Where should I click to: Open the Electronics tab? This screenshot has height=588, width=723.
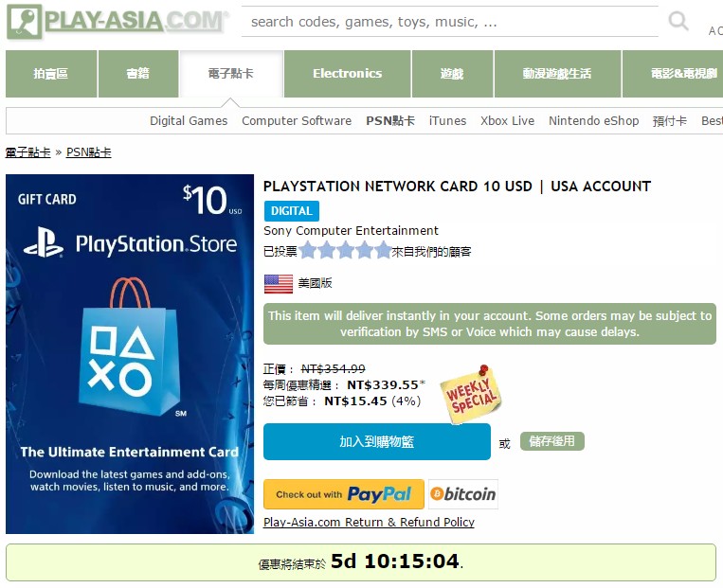tap(347, 74)
